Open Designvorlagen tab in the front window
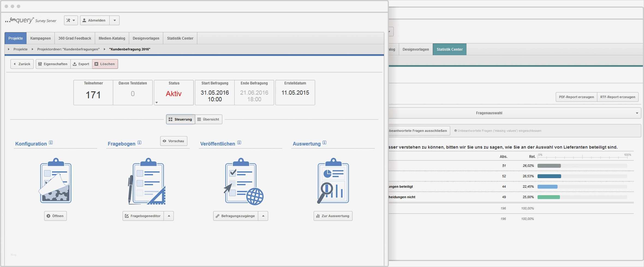The image size is (644, 267). 146,38
